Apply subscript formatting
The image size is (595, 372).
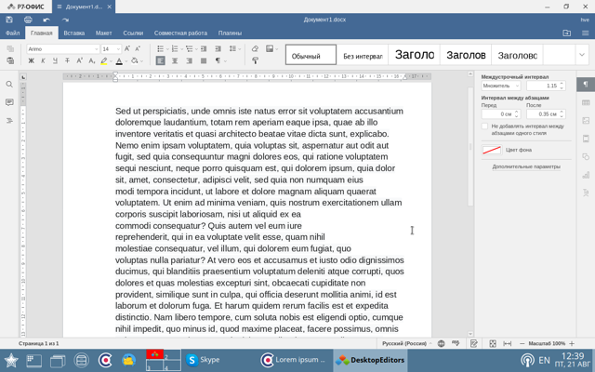pos(91,61)
